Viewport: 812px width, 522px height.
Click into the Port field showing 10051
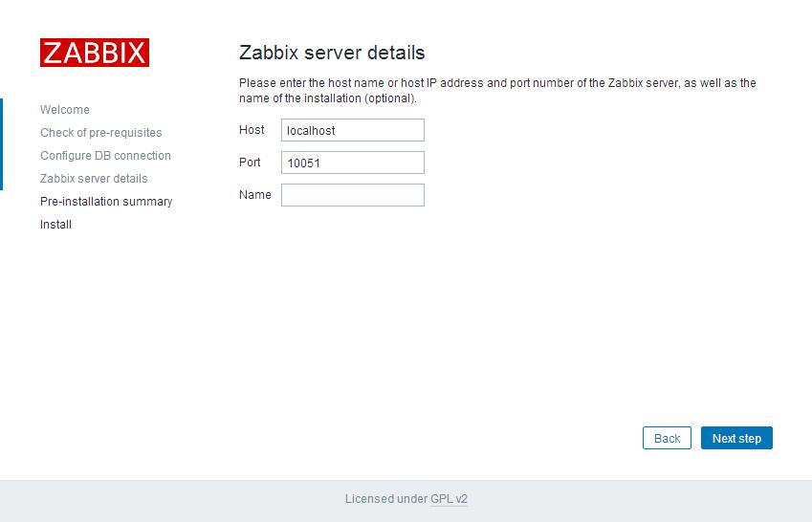coord(352,163)
